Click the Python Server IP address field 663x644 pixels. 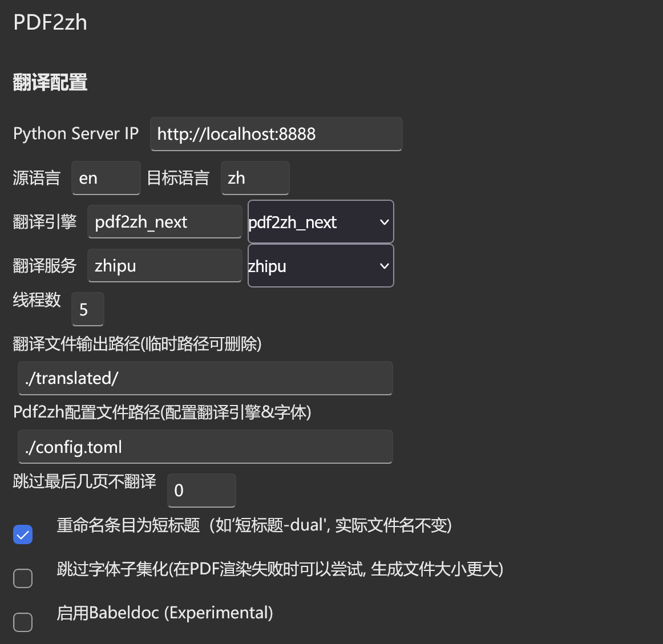tap(276, 134)
